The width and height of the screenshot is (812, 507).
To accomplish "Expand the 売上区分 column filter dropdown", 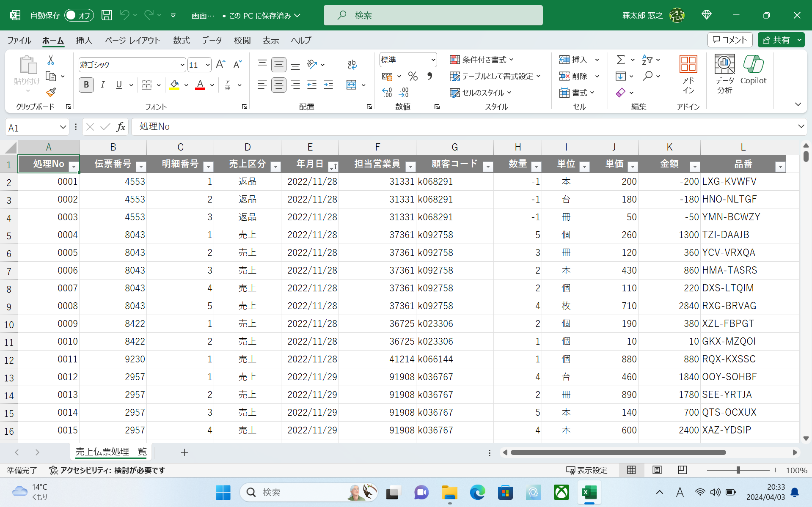I will click(x=275, y=167).
